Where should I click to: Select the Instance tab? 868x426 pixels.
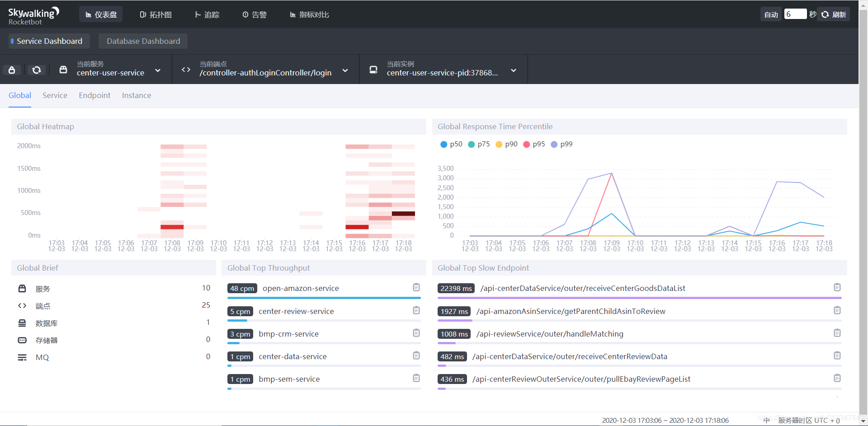tap(137, 95)
